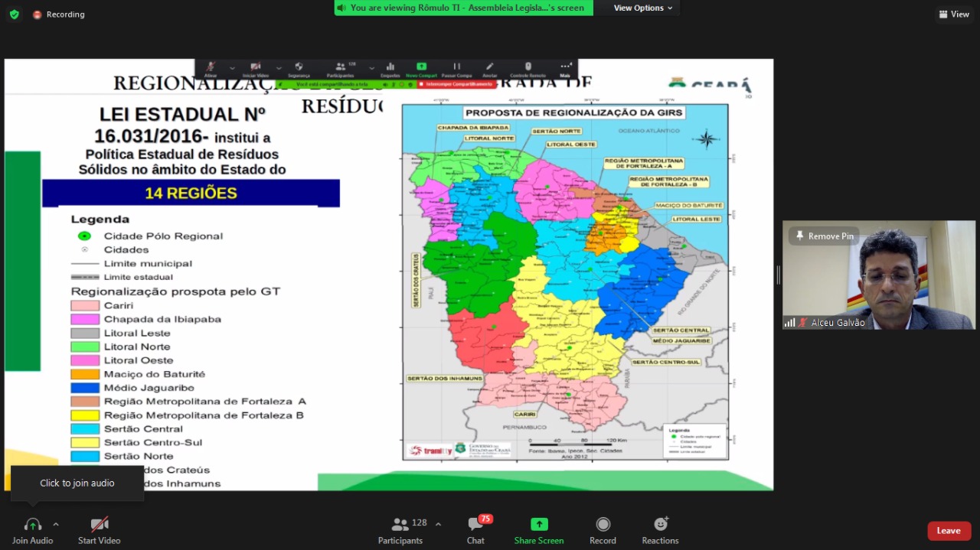Viewport: 980px width, 550px height.
Task: Start recording with the Record button
Action: (x=603, y=530)
